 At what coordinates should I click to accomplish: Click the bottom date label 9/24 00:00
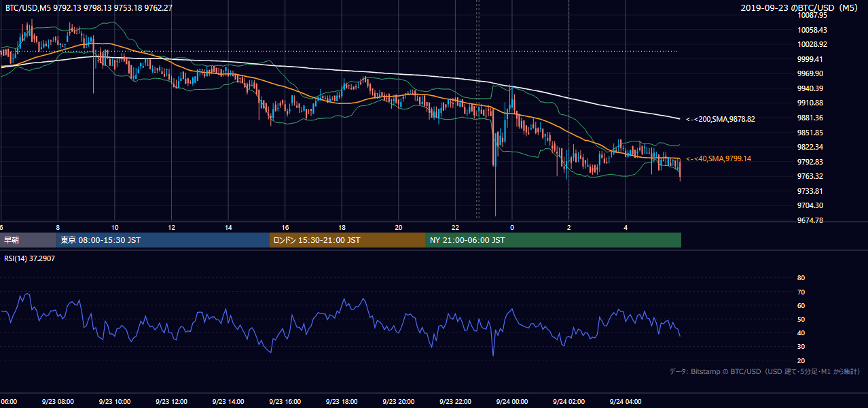pyautogui.click(x=511, y=402)
